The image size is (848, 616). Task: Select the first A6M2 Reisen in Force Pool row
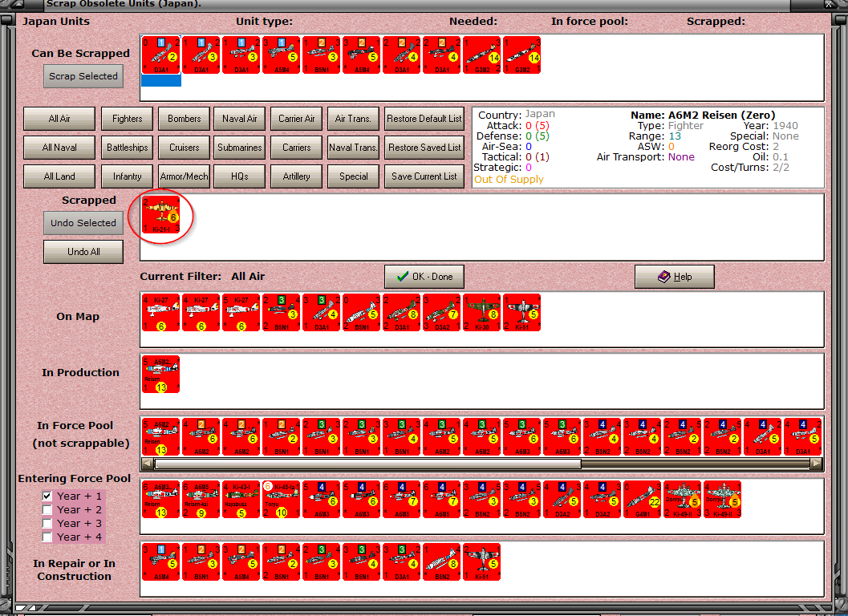click(161, 436)
